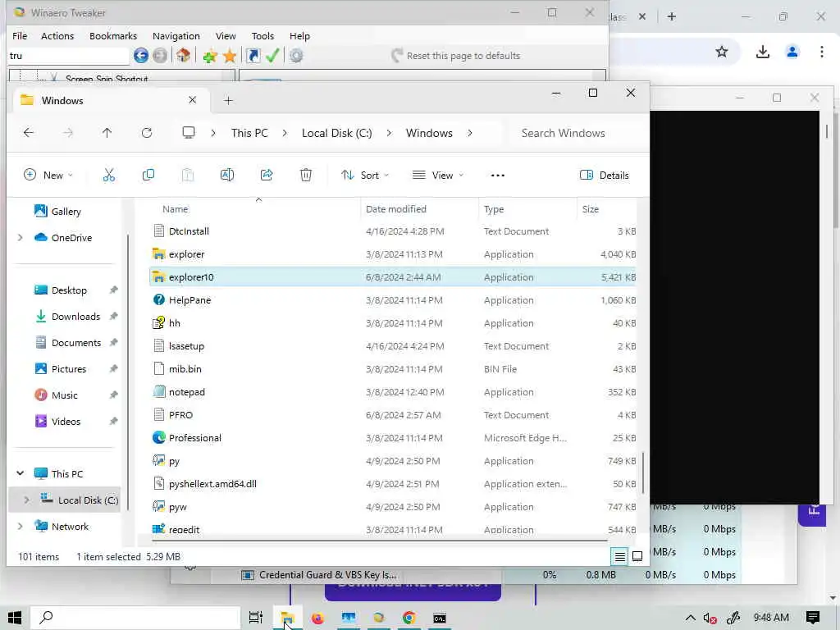Open Winaero File menu
The width and height of the screenshot is (840, 630).
[20, 36]
